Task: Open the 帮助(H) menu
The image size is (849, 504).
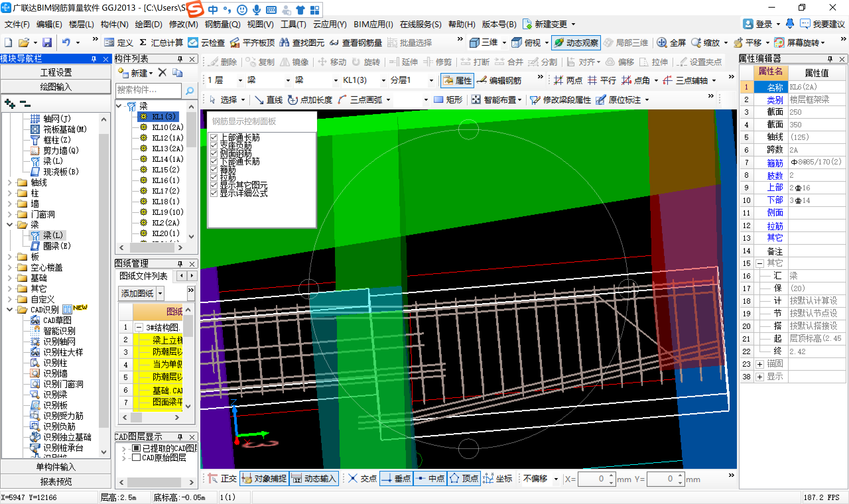Action: [x=462, y=24]
